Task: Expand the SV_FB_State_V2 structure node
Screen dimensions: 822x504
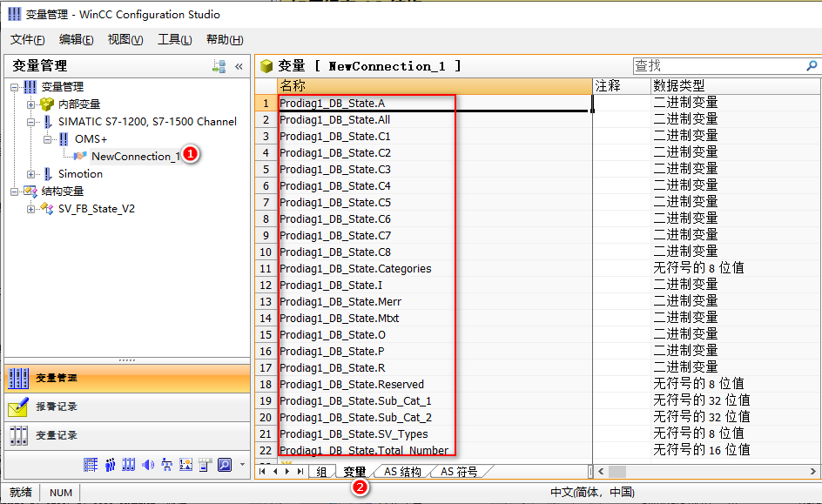Action: (31, 209)
